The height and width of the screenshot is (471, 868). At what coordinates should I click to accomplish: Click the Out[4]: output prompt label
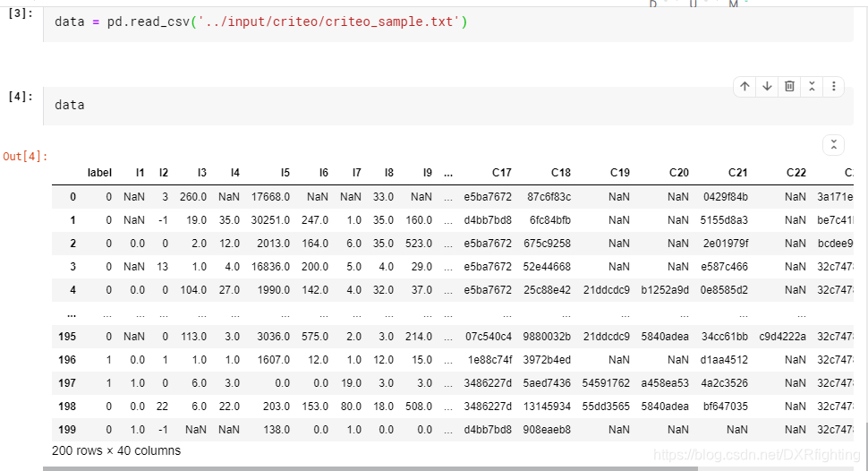pyautogui.click(x=25, y=157)
